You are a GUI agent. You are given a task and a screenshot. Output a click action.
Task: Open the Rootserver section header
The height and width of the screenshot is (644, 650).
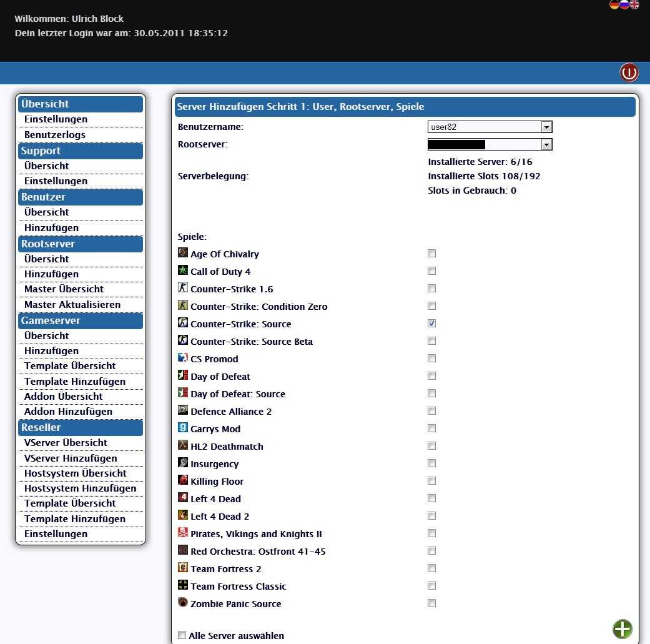pos(81,244)
